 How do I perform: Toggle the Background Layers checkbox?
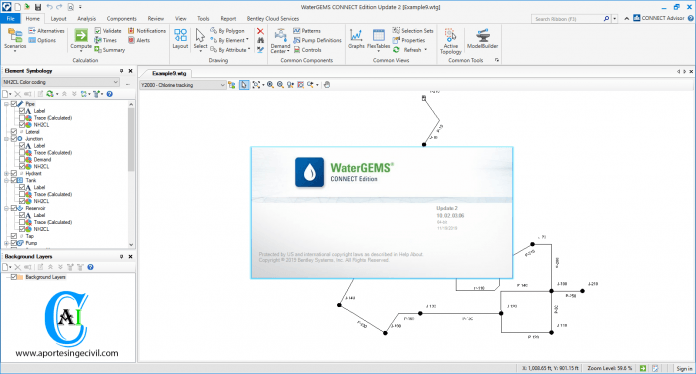click(14, 277)
